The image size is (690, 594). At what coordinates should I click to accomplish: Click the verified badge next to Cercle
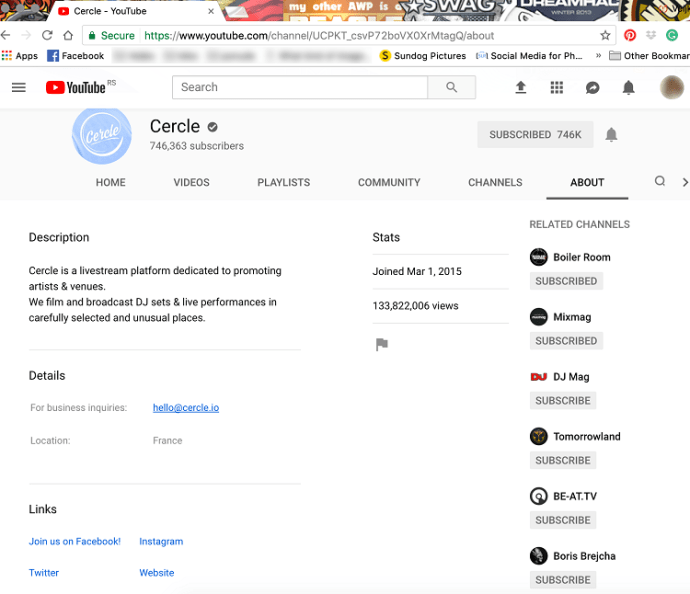[x=213, y=127]
